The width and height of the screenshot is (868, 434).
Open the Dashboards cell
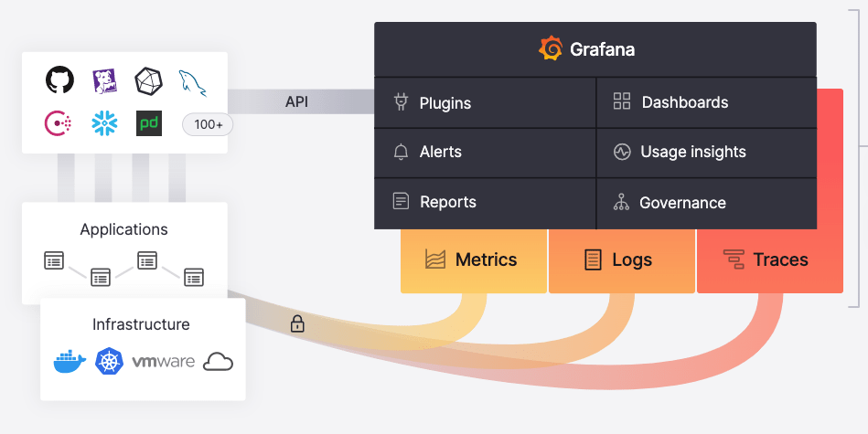click(x=706, y=102)
